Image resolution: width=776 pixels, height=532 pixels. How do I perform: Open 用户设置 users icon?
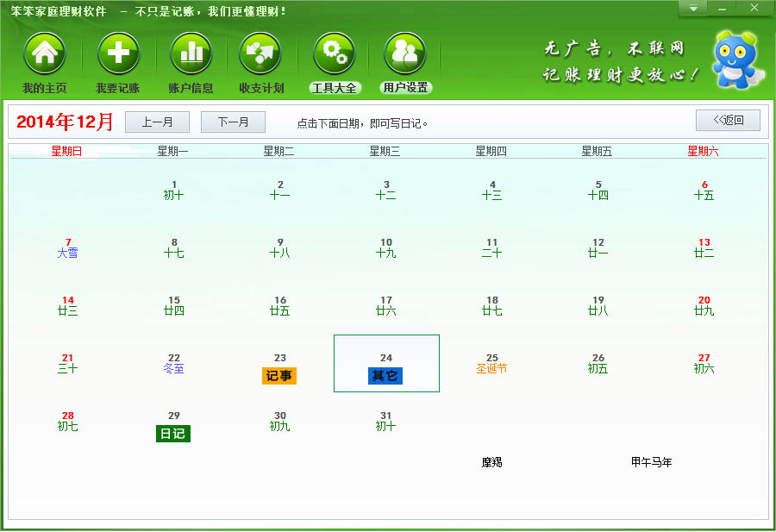pyautogui.click(x=405, y=54)
